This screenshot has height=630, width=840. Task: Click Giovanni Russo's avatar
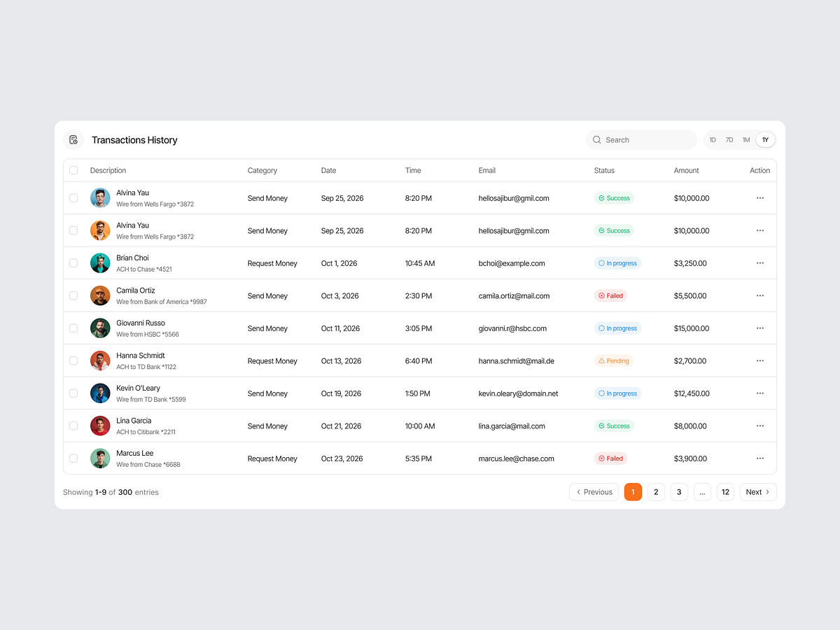(x=100, y=328)
